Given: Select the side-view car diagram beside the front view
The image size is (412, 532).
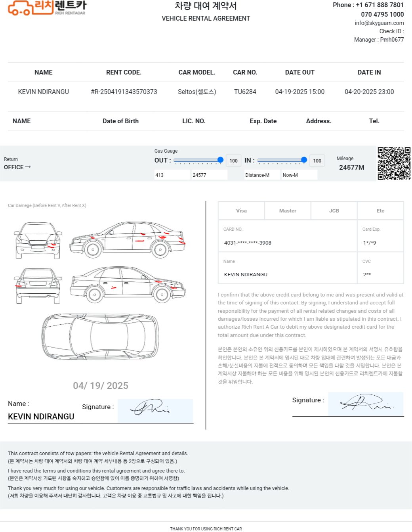Looking at the screenshot, I should (x=128, y=240).
